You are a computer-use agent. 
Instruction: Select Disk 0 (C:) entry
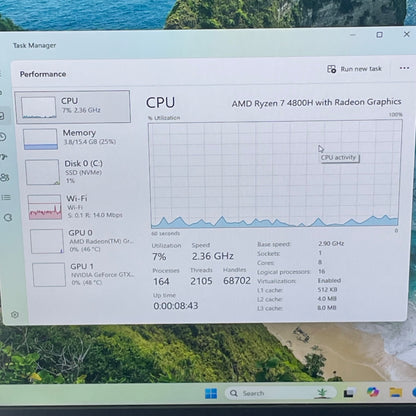coord(77,172)
